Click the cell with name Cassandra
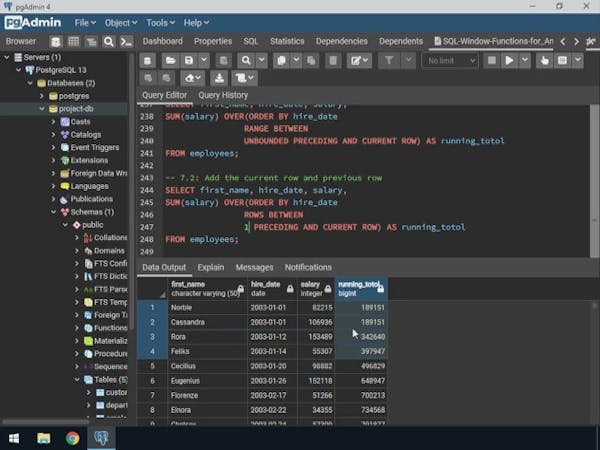Screen dimensions: 600x450 click(x=207, y=322)
